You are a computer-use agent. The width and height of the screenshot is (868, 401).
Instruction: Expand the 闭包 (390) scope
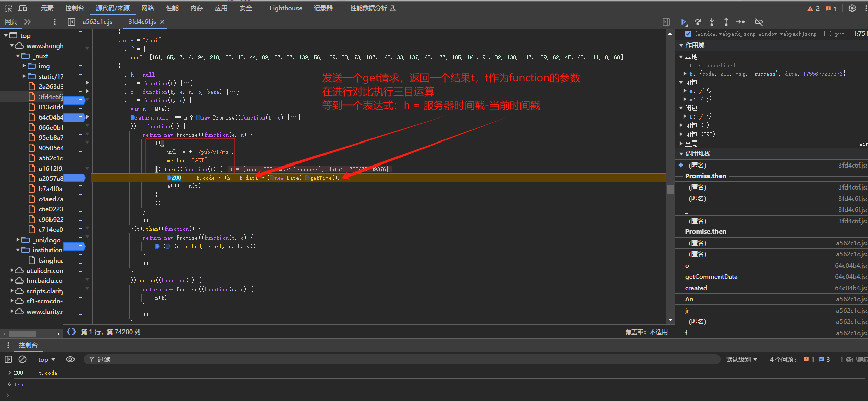(681, 134)
